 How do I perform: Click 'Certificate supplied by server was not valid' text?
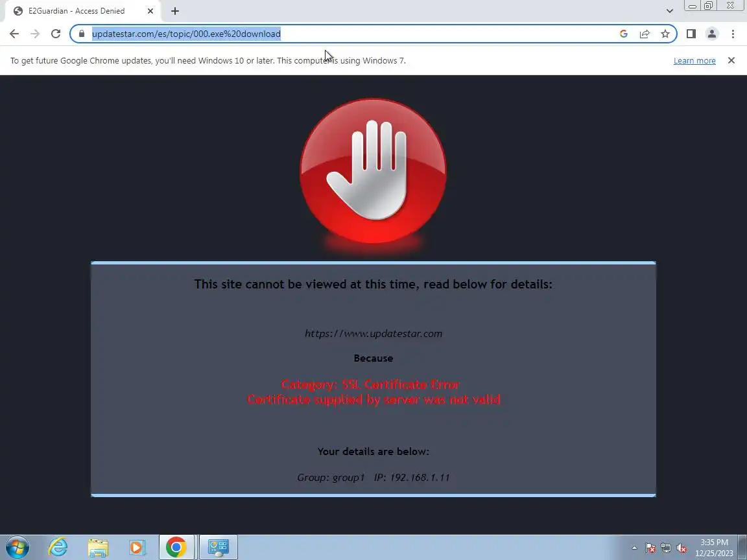373,399
